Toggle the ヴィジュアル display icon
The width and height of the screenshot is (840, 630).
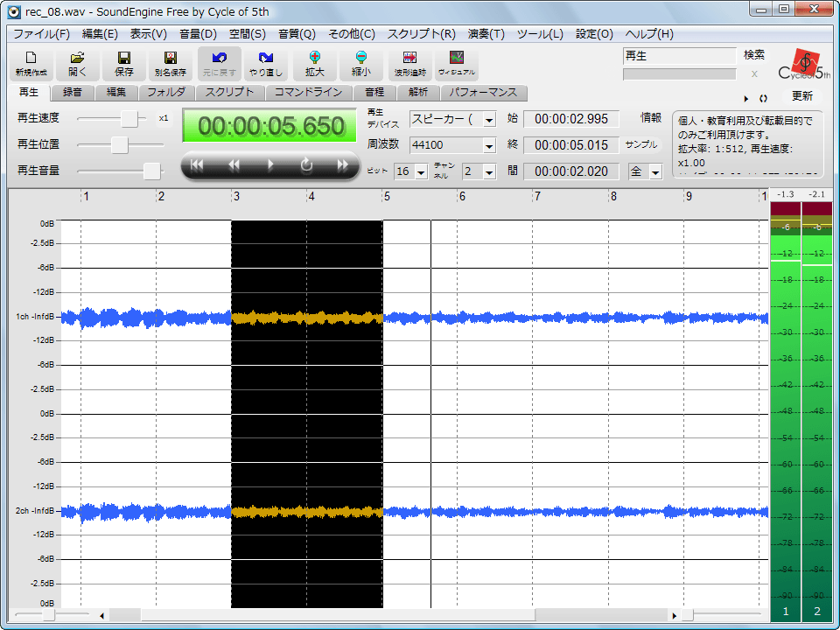[457, 63]
